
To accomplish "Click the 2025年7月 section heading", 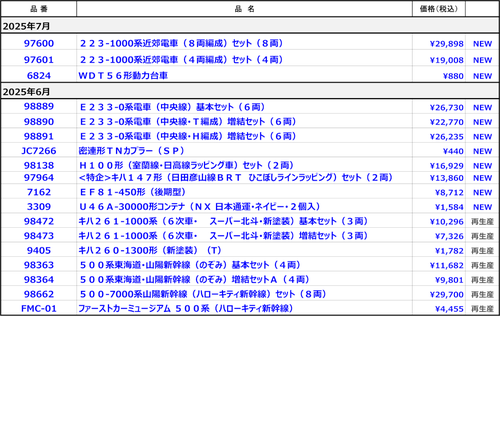I will tap(26, 26).
